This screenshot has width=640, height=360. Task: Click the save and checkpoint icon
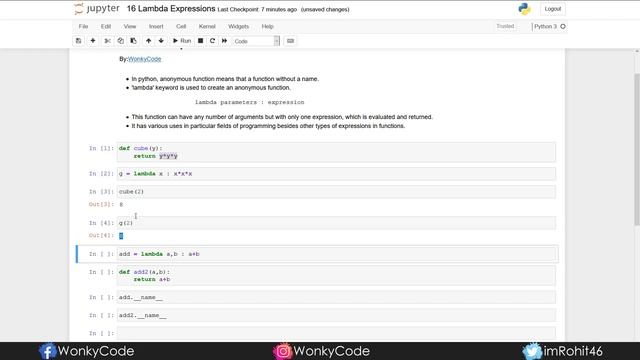point(78,41)
